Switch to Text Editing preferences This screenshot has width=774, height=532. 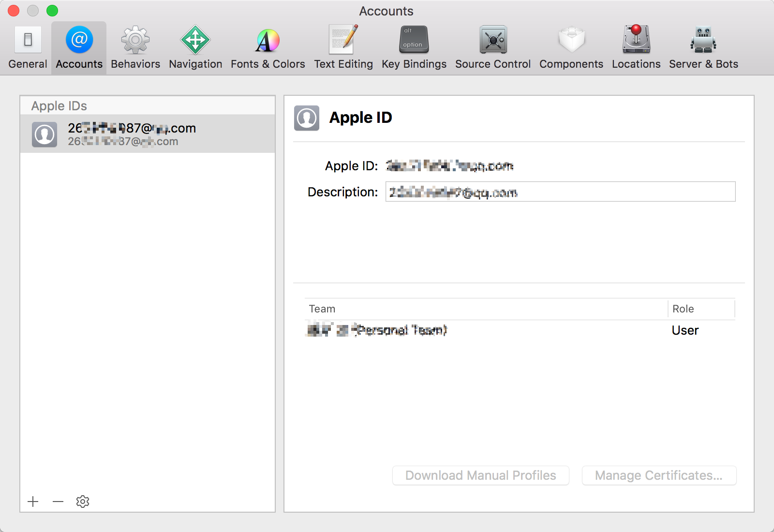343,48
